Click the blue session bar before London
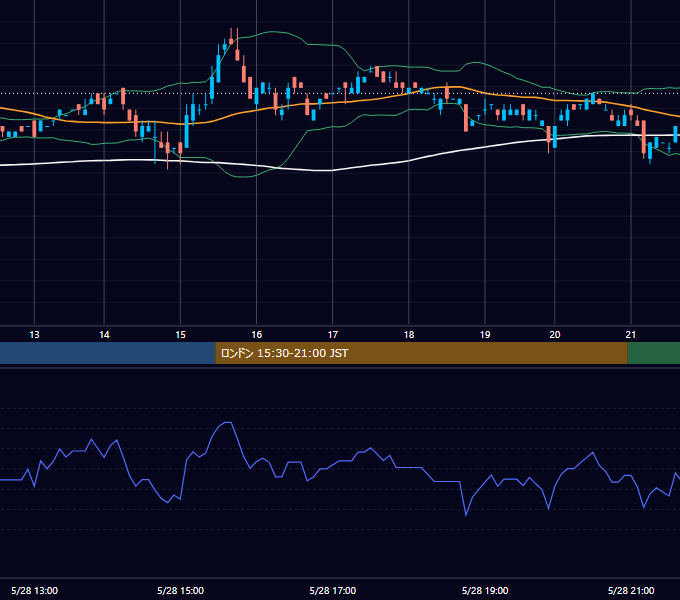The height and width of the screenshot is (600, 680). pos(108,353)
